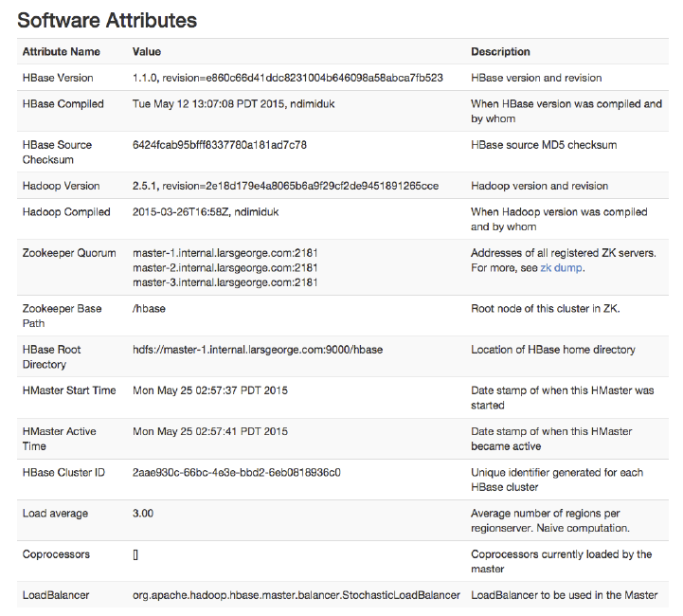
Task: Select the master-3 Zookeeper Quorum address
Action: pos(225,282)
